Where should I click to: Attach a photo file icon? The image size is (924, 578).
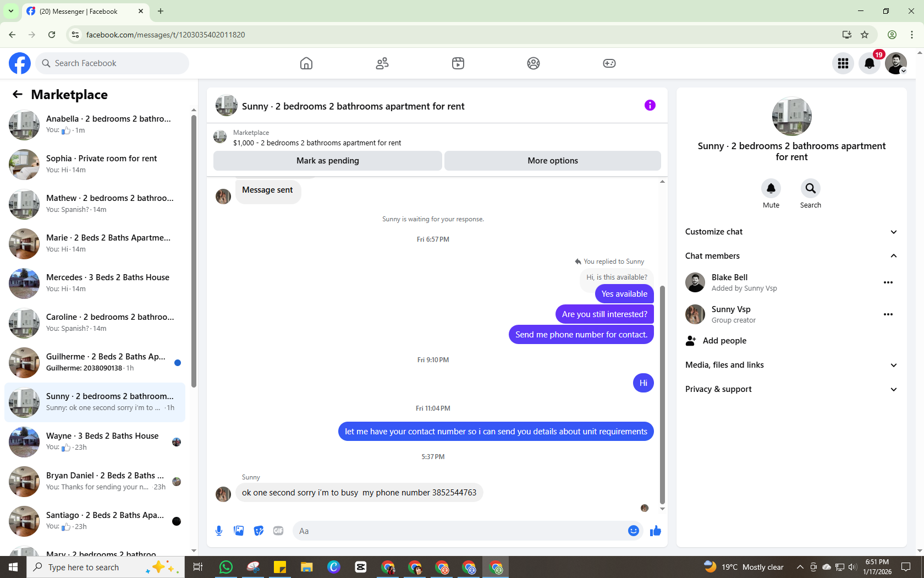239,531
